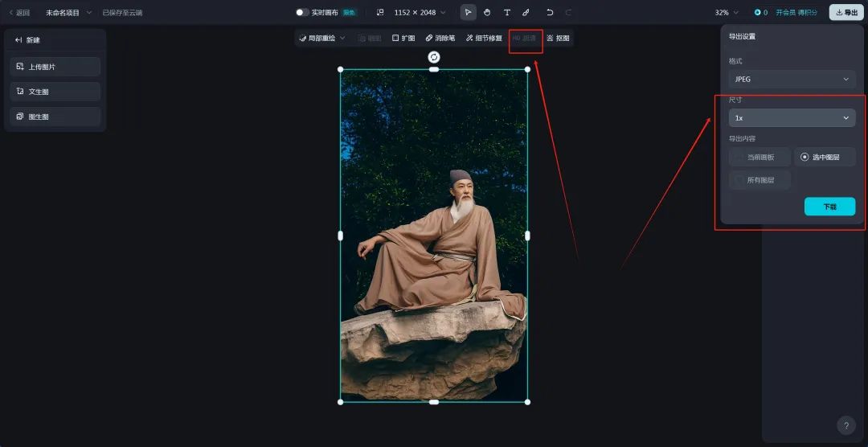Click the bottom-right corner resize handle
This screenshot has width=868, height=447.
[527, 402]
